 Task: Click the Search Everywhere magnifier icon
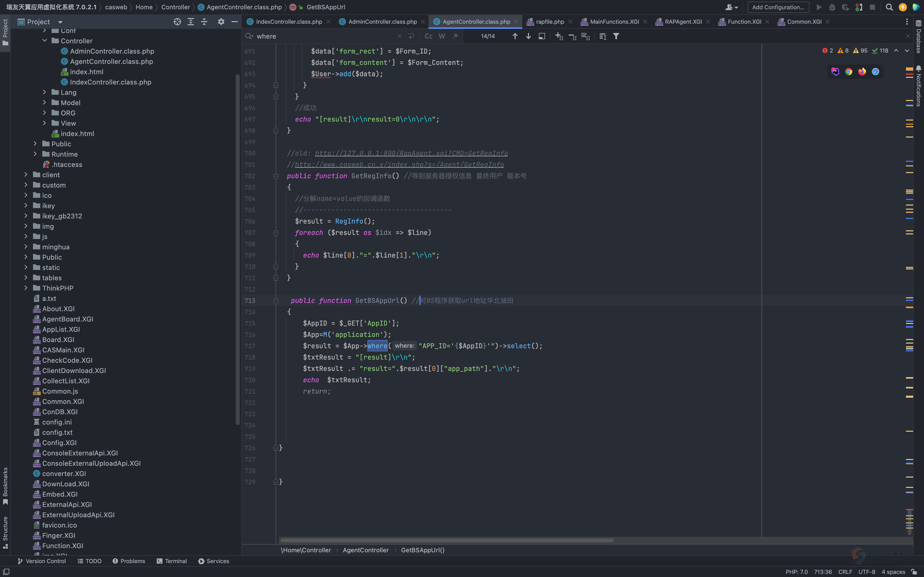coord(889,7)
